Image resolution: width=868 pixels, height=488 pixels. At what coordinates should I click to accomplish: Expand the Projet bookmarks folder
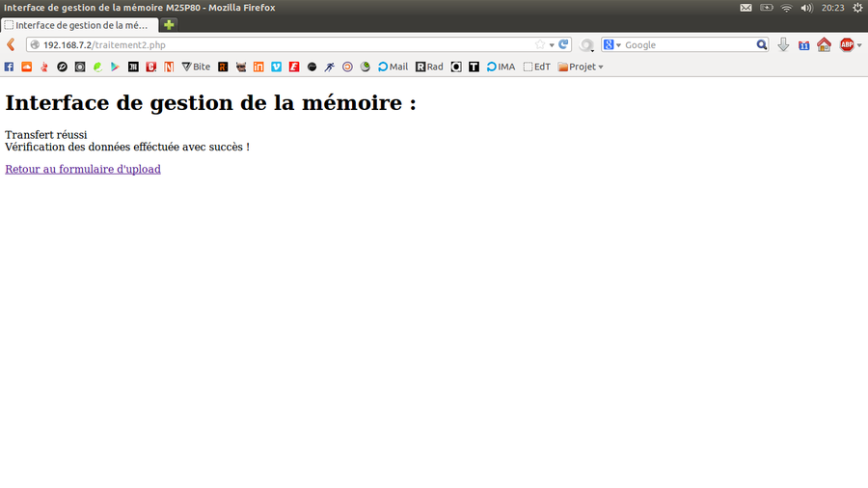point(581,67)
